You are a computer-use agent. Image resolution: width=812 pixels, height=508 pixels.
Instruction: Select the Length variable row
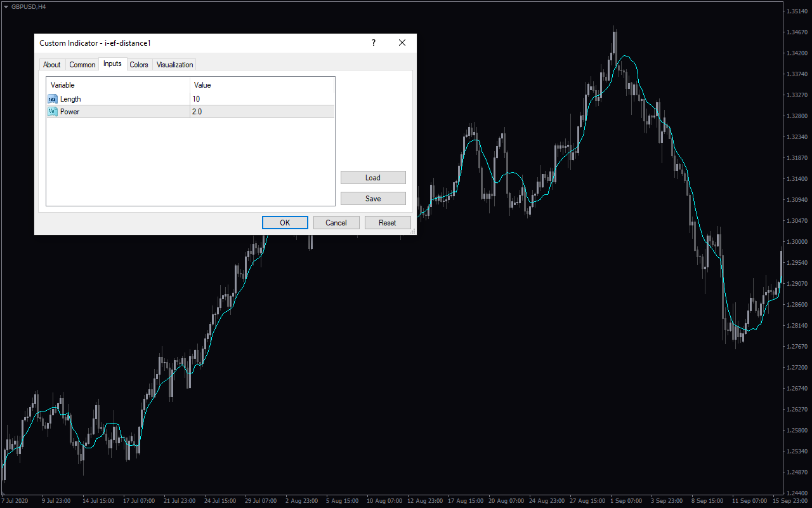[x=190, y=99]
